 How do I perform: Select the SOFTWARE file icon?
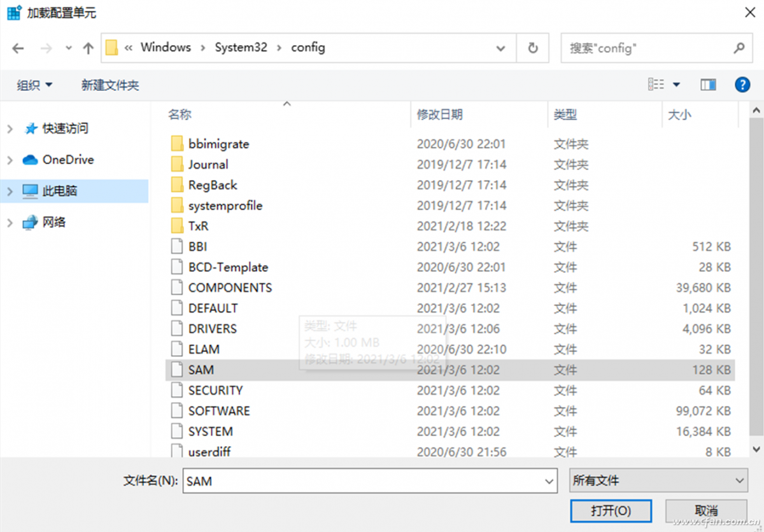coord(178,411)
